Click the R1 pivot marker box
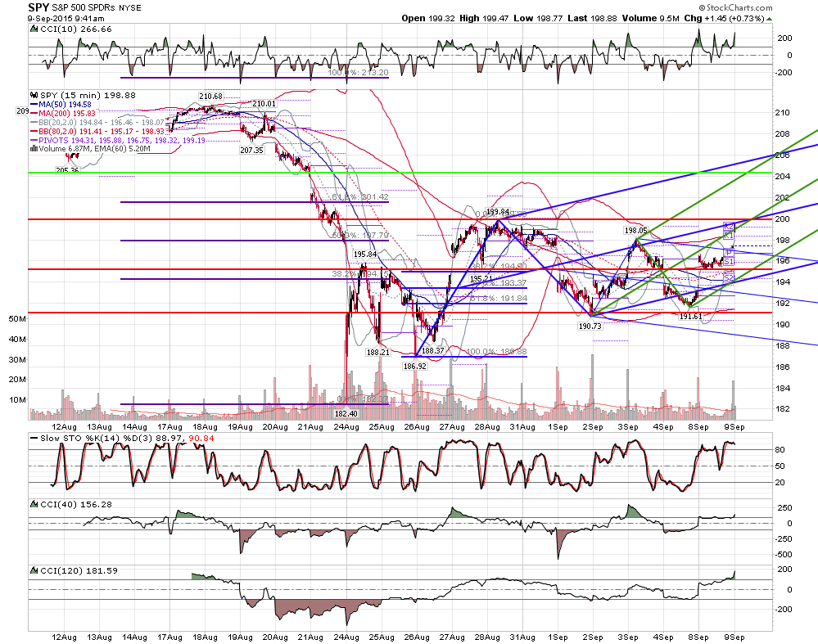The height and width of the screenshot is (644, 818). (x=729, y=235)
